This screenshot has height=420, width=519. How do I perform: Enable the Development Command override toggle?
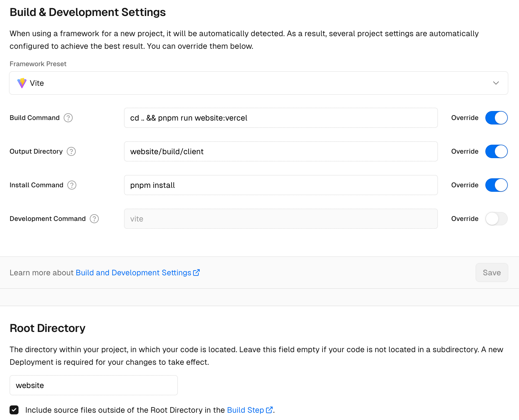click(496, 219)
